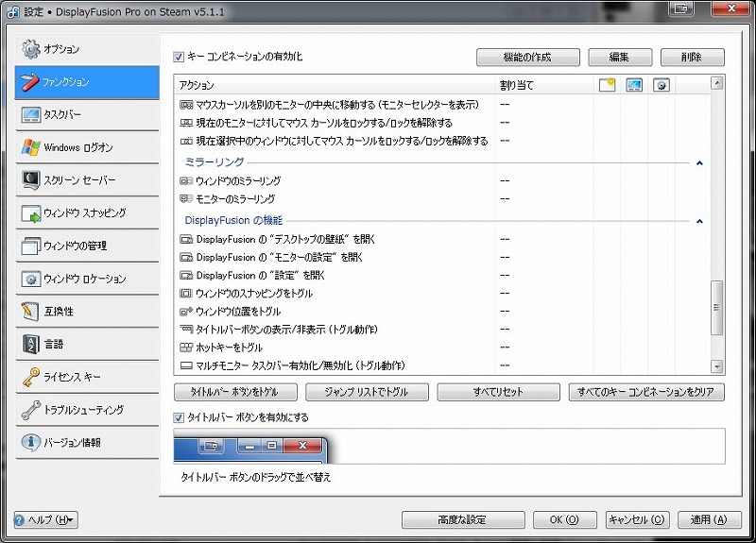Select ウィンドウのスナッピングをトグル row
756x543 pixels.
click(x=441, y=294)
